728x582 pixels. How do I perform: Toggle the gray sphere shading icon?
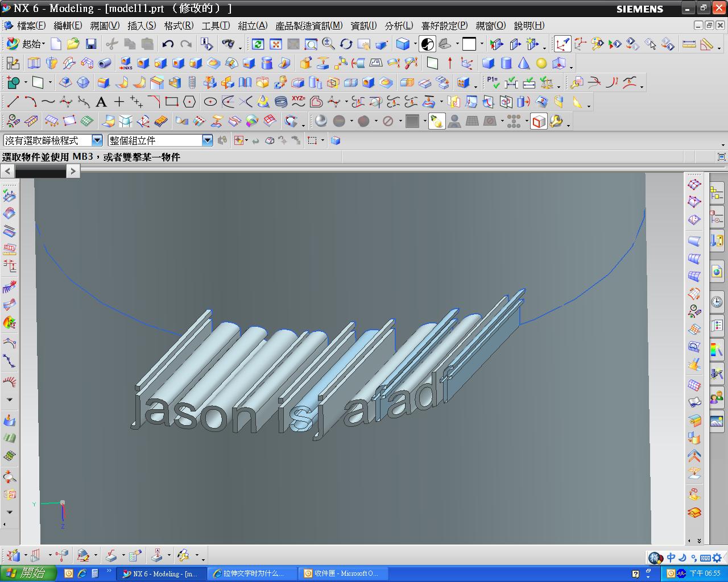(321, 121)
